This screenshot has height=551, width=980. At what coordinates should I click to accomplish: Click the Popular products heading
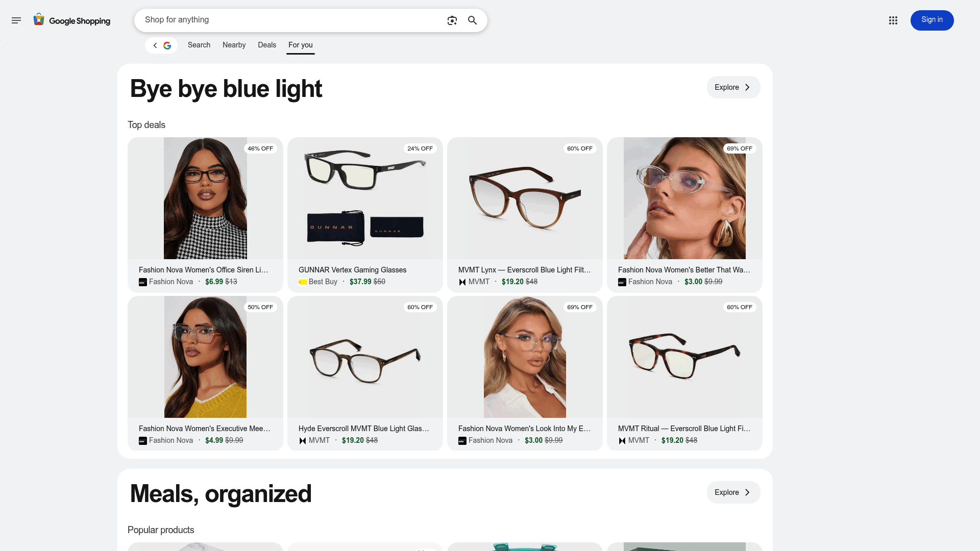(x=161, y=530)
